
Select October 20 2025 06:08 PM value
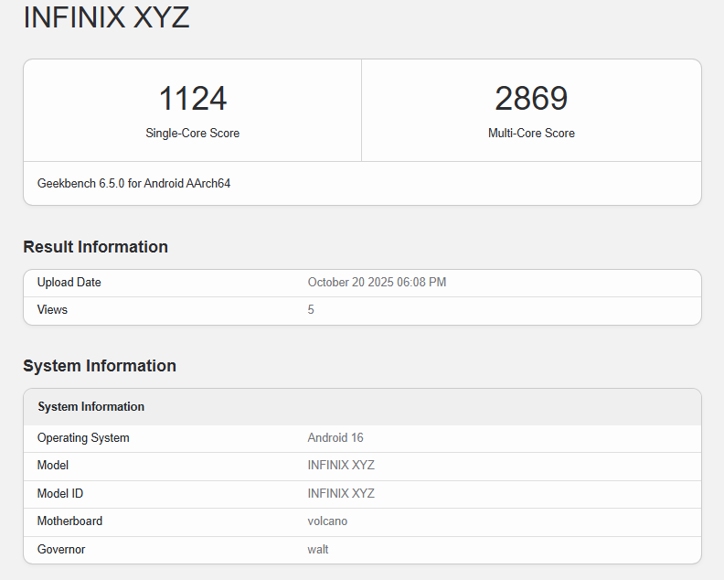coord(377,282)
